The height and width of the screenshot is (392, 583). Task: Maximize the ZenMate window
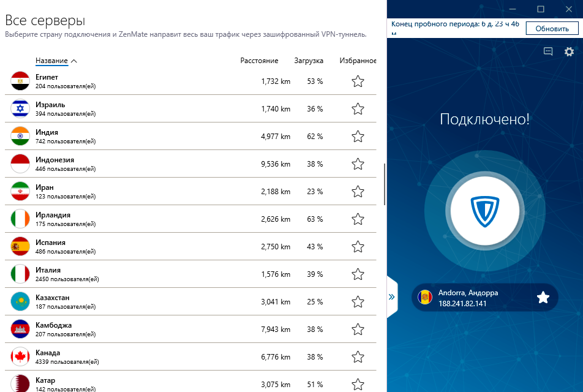541,9
